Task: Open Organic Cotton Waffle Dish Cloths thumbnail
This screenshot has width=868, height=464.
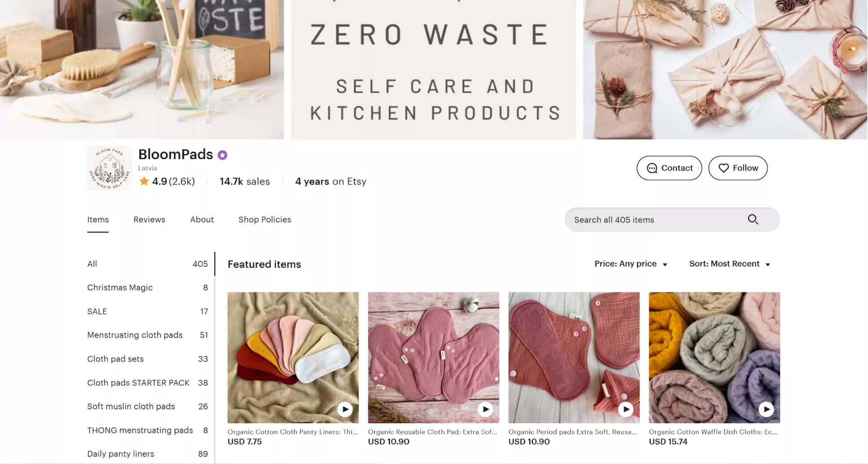Action: (714, 358)
